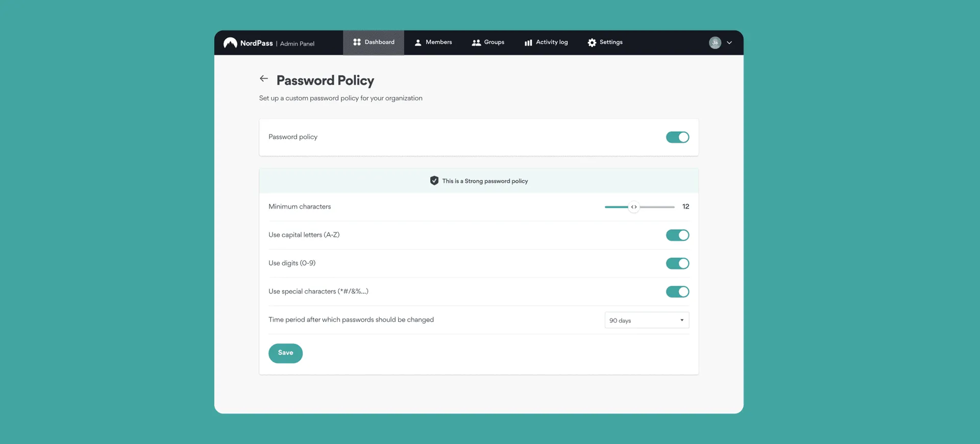Disable the Password policy toggle

pos(677,137)
